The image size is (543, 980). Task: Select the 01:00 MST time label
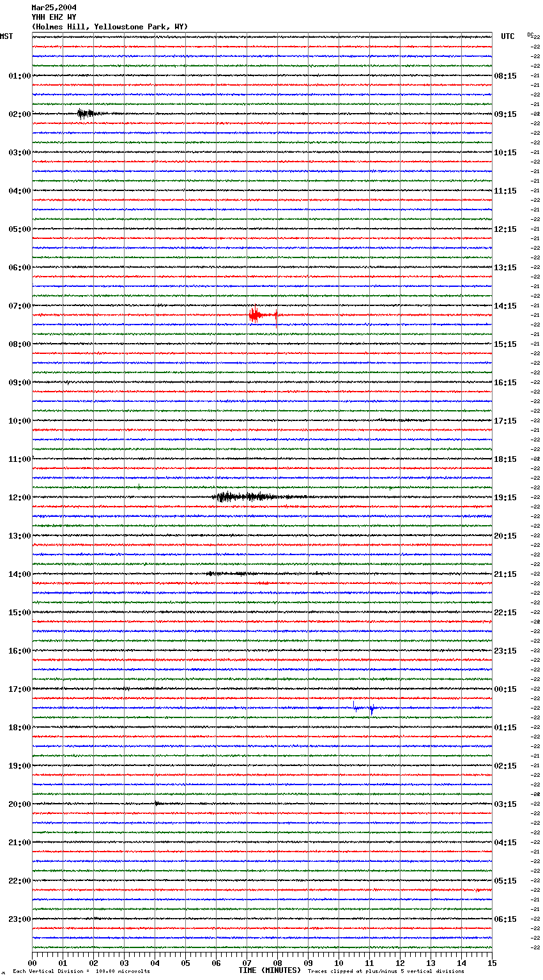pyautogui.click(x=20, y=76)
